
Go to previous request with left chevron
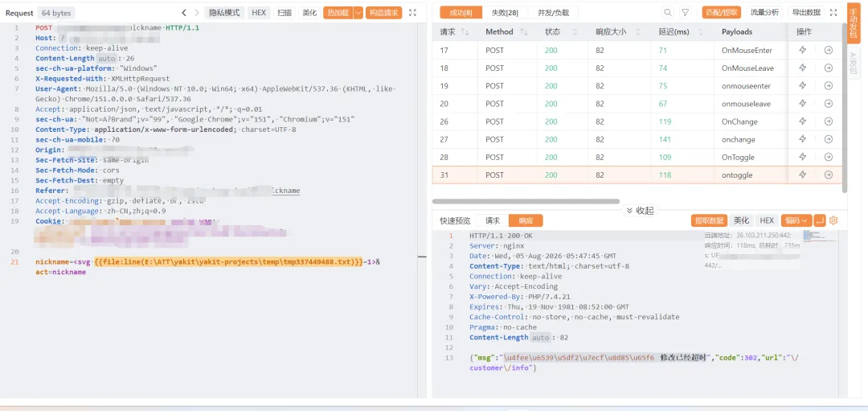coord(184,13)
